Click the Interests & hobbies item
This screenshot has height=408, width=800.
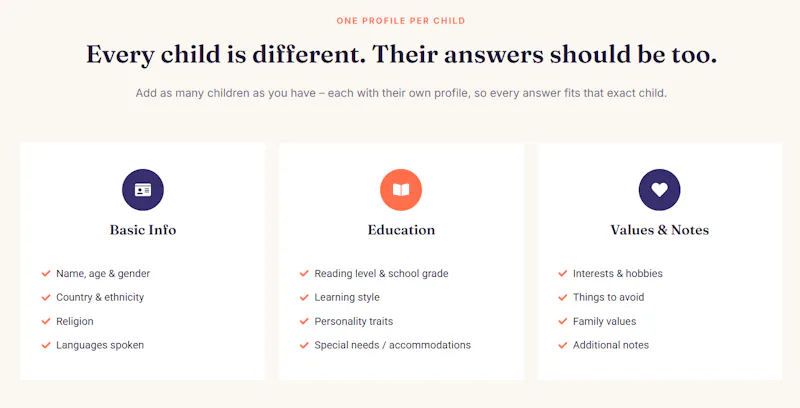617,273
